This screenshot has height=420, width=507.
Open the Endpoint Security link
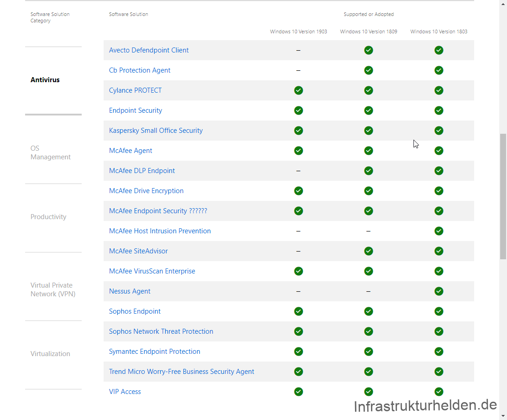pos(136,110)
